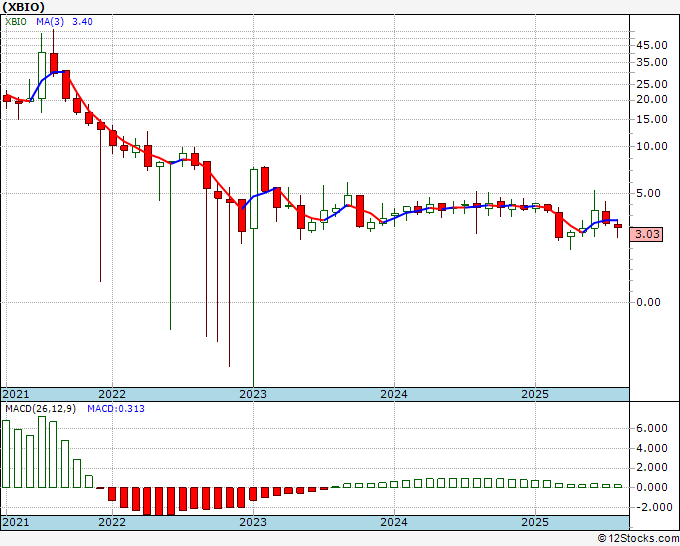Image resolution: width=680 pixels, height=546 pixels.
Task: Click the 2.000 MACD axis label
Action: pos(651,468)
